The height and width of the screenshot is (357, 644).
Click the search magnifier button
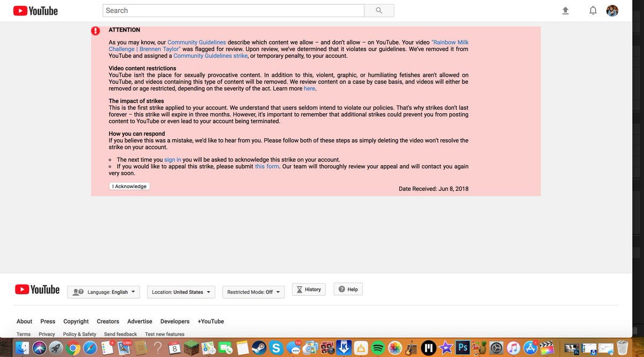pyautogui.click(x=379, y=10)
